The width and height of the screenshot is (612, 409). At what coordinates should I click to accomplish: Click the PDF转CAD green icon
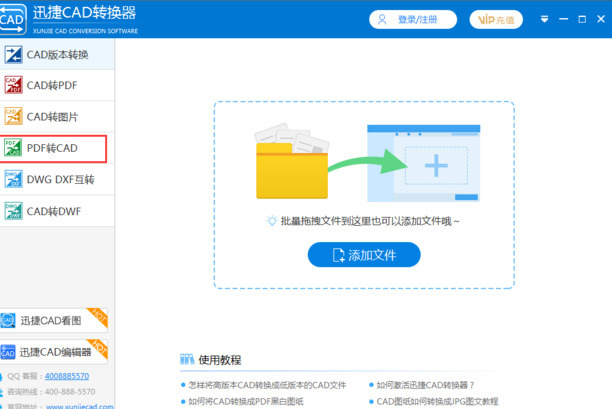click(x=13, y=148)
